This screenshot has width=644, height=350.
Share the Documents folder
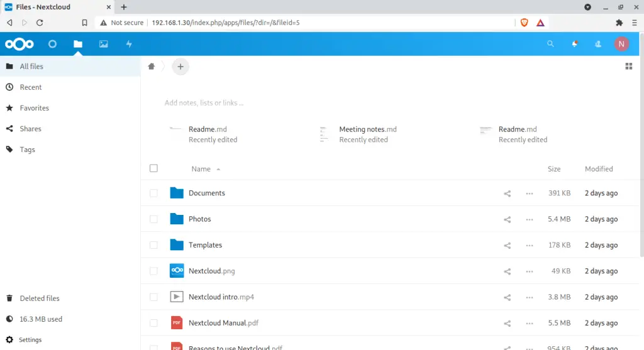point(508,194)
